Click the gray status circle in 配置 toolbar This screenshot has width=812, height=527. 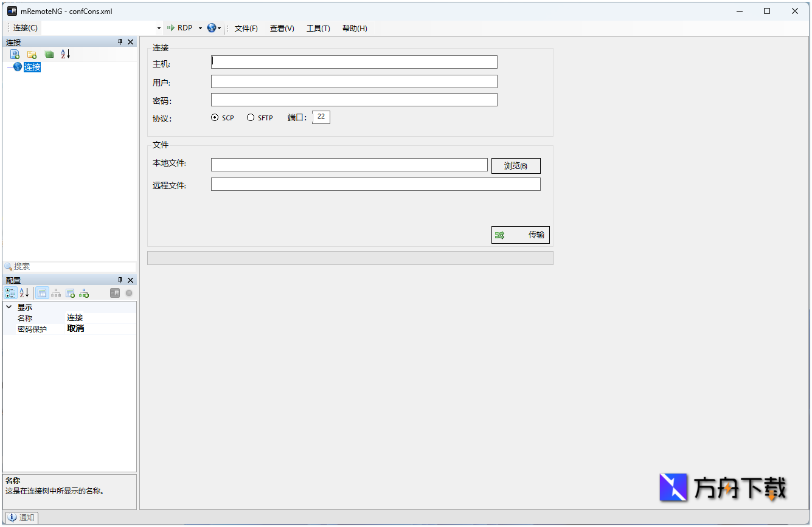(x=129, y=293)
